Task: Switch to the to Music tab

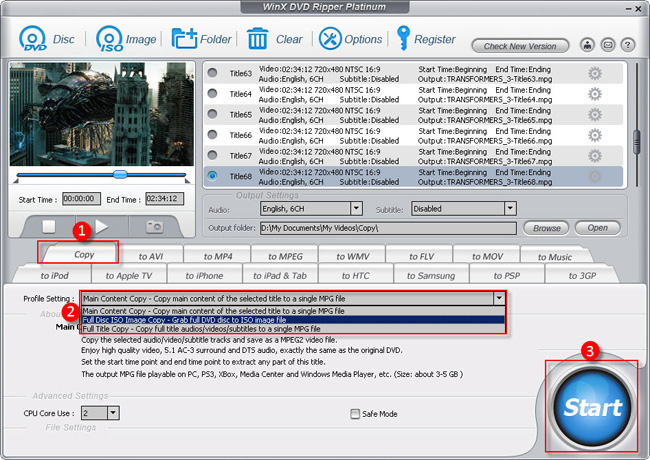Action: coord(555,257)
